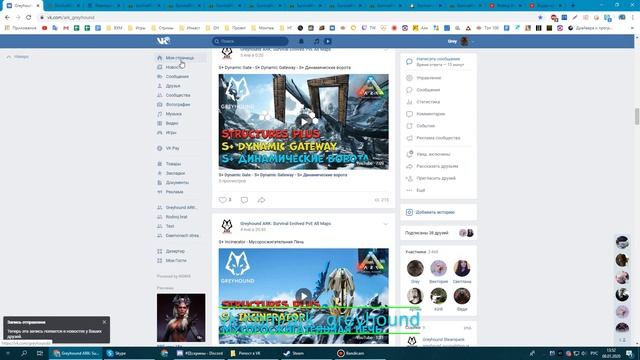Open 'Документы' in the left menu
Image resolution: width=640 pixels, height=360 pixels.
click(177, 182)
